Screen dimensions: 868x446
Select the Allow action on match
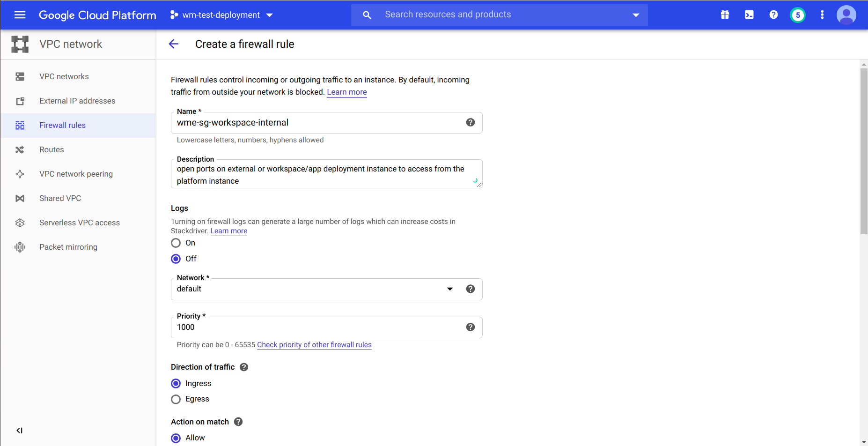pos(176,438)
